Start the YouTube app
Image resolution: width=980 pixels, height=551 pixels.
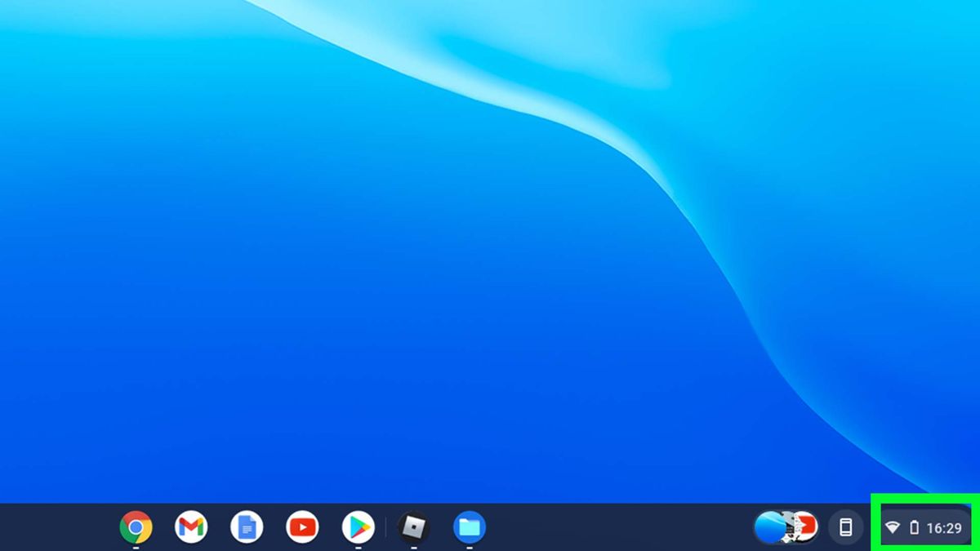click(x=301, y=527)
